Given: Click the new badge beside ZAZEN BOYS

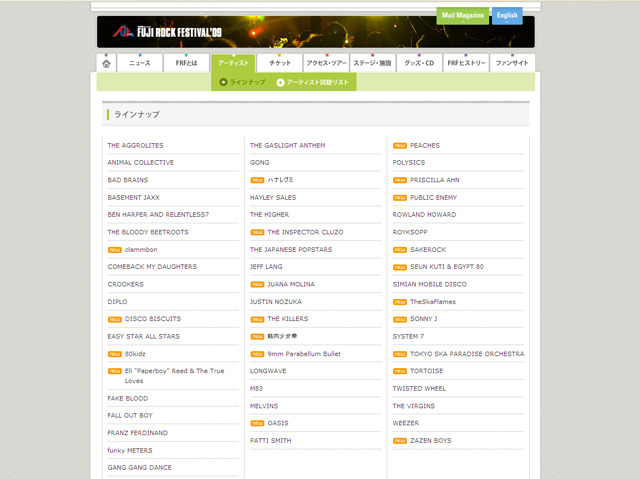Looking at the screenshot, I should (400, 441).
